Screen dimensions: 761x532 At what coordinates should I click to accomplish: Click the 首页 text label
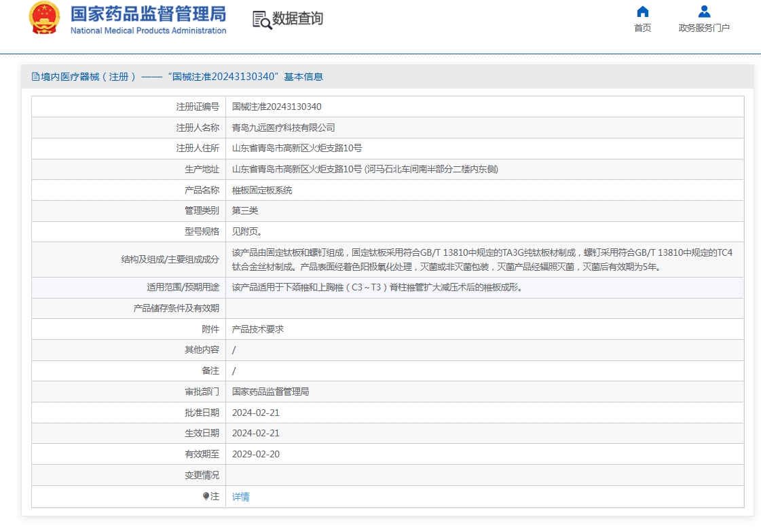[643, 28]
